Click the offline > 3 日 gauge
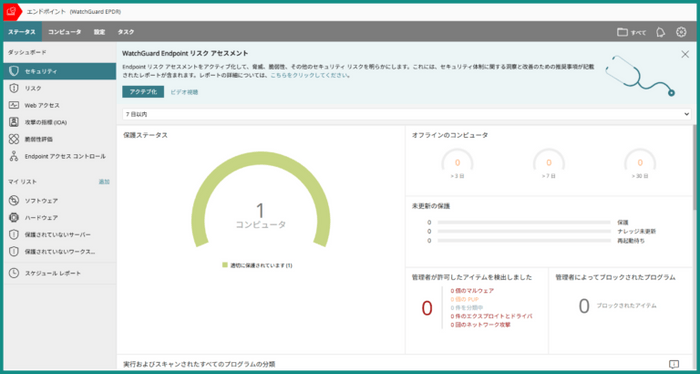The width and height of the screenshot is (700, 374). (x=457, y=162)
